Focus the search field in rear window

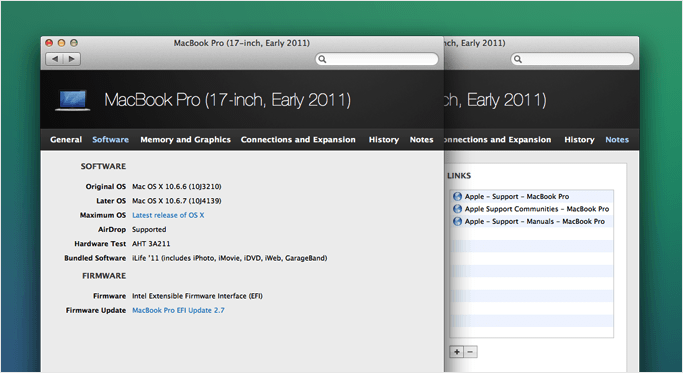pyautogui.click(x=572, y=59)
